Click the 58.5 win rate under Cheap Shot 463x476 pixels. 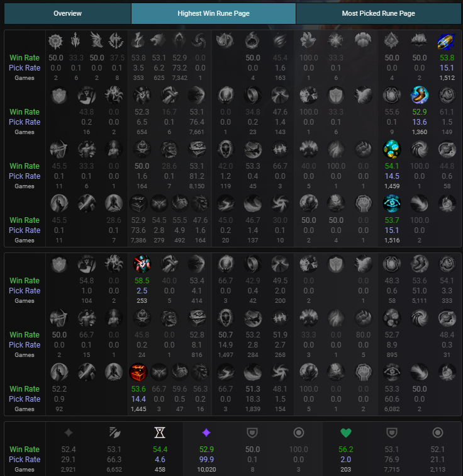coord(142,281)
